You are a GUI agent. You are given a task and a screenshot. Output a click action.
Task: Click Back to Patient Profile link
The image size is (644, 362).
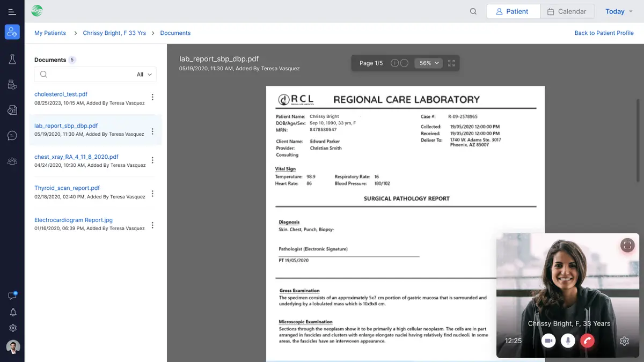coord(604,33)
